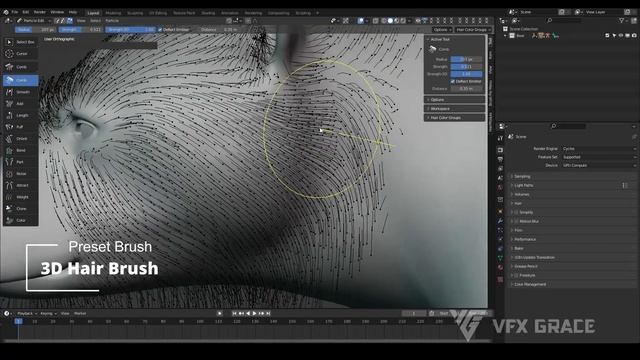Open the outliner filter icon
The height and width of the screenshot is (360, 640).
(622, 20)
